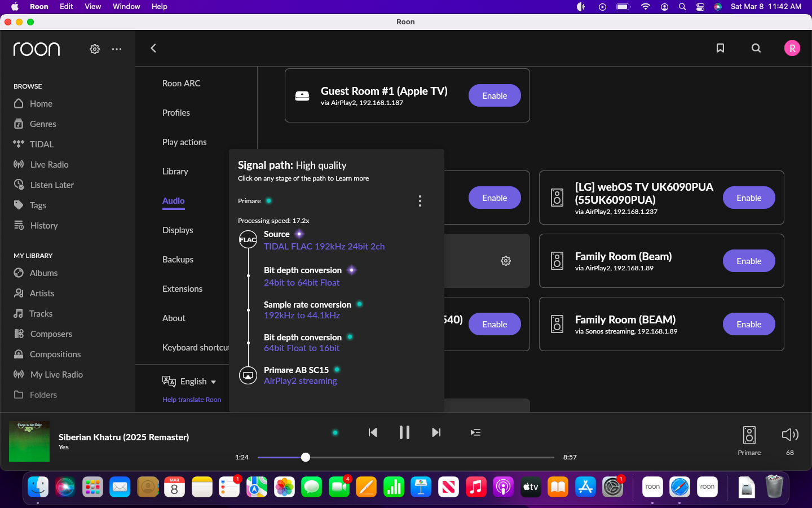Open the pink R profile avatar
Screen dimensions: 812x508
(792, 48)
